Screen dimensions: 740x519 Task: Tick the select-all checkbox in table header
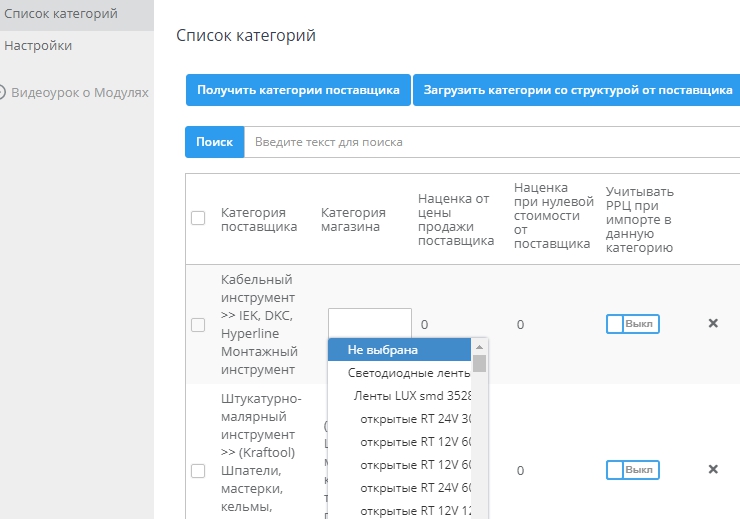click(198, 218)
